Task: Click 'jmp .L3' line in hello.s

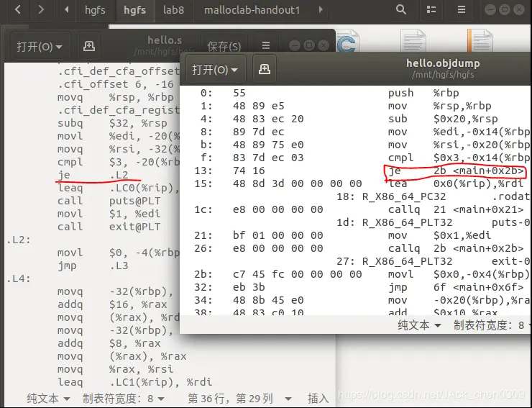Action: point(93,266)
